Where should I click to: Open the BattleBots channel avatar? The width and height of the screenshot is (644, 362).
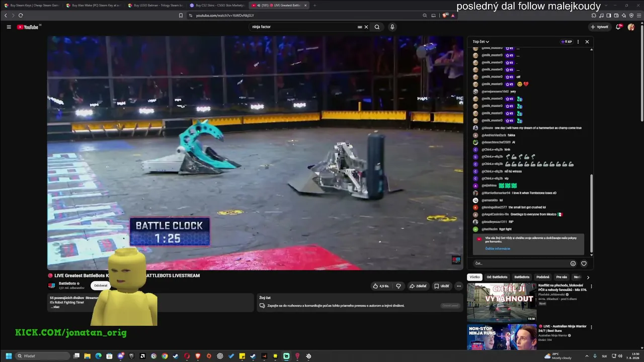coord(52,286)
